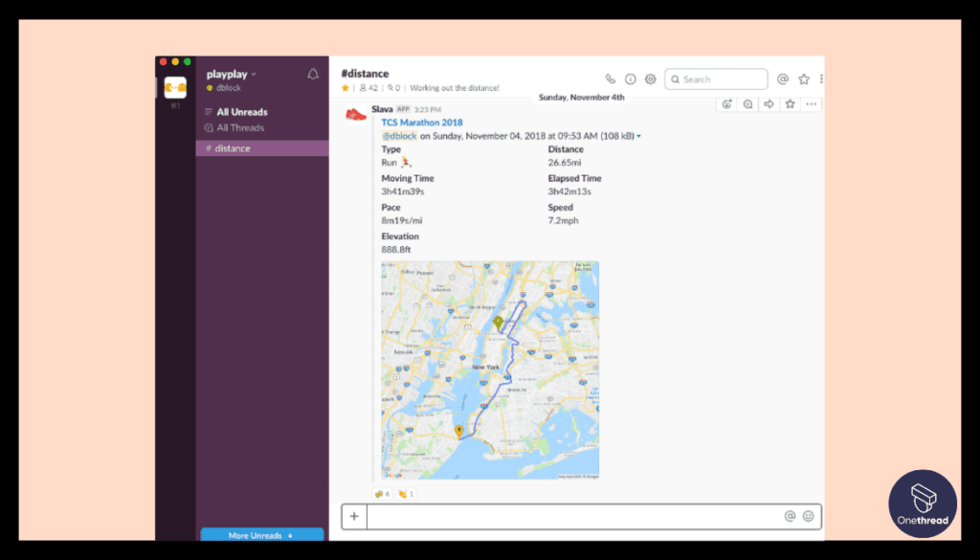
Task: Open the TCS Marathon 2018 link
Action: tap(422, 123)
